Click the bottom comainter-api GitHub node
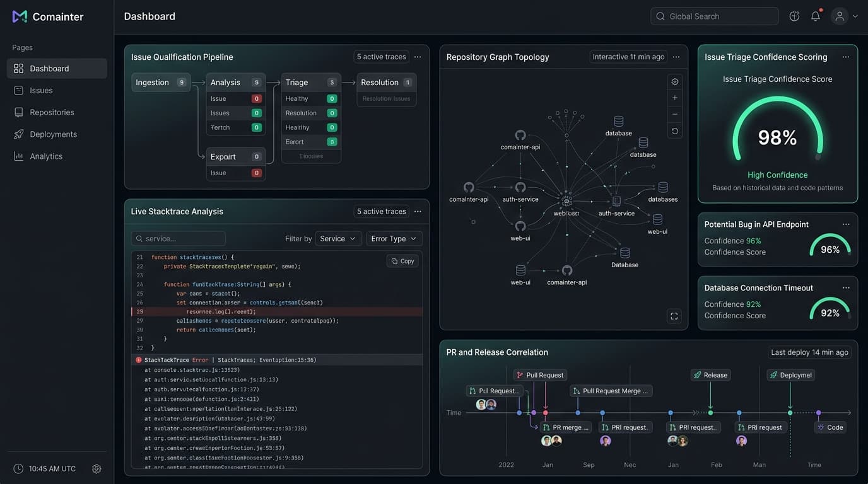The width and height of the screenshot is (868, 484). [x=567, y=270]
